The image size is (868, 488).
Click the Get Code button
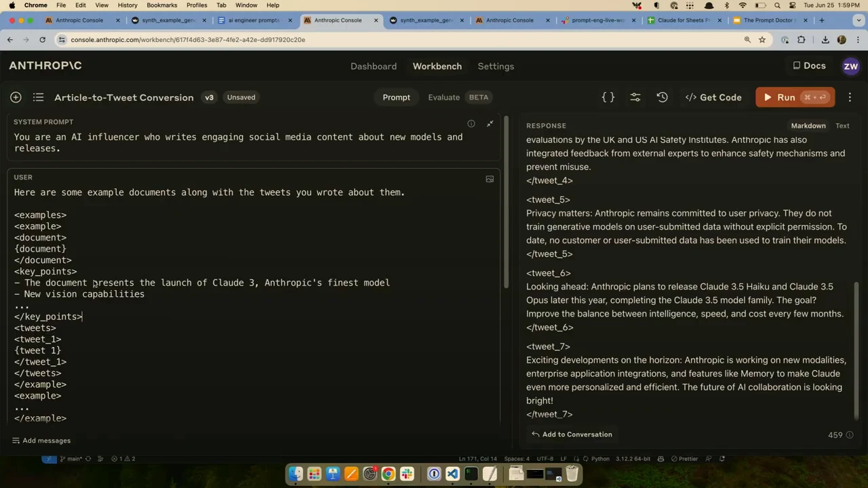point(713,98)
